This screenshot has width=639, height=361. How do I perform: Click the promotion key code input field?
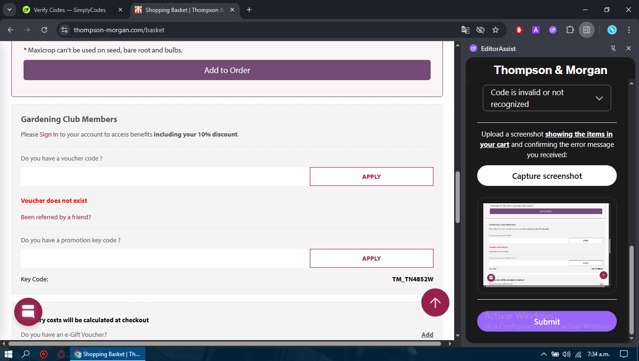pos(164,258)
